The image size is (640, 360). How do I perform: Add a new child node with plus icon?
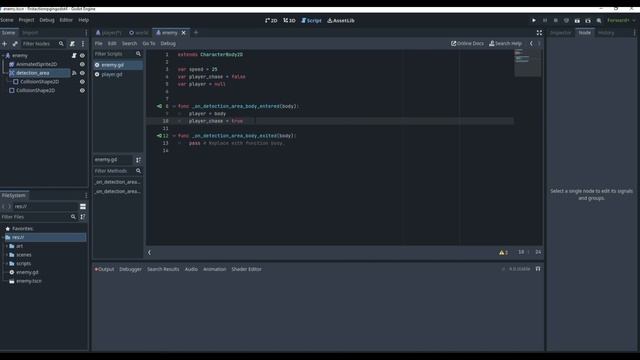coord(4,44)
